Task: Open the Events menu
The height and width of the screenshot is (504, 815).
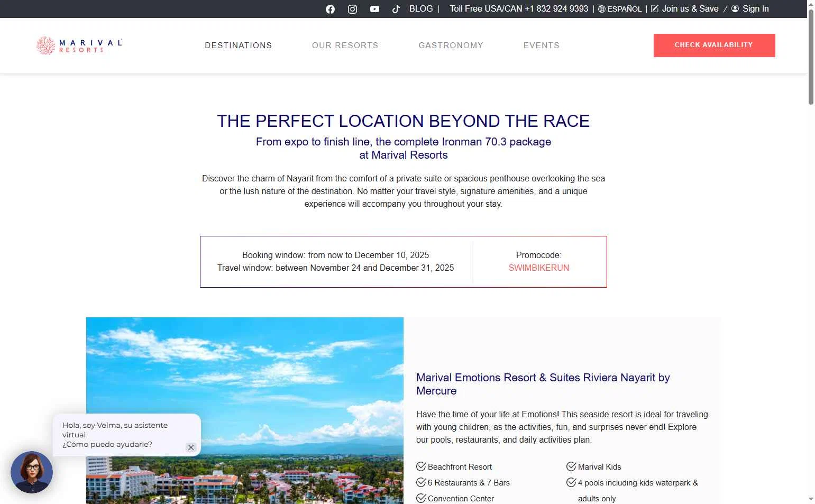Action: coord(542,45)
